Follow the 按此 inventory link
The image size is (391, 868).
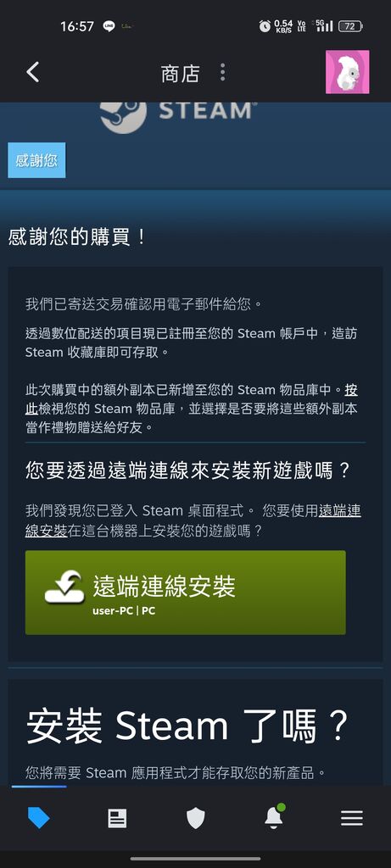191,400
